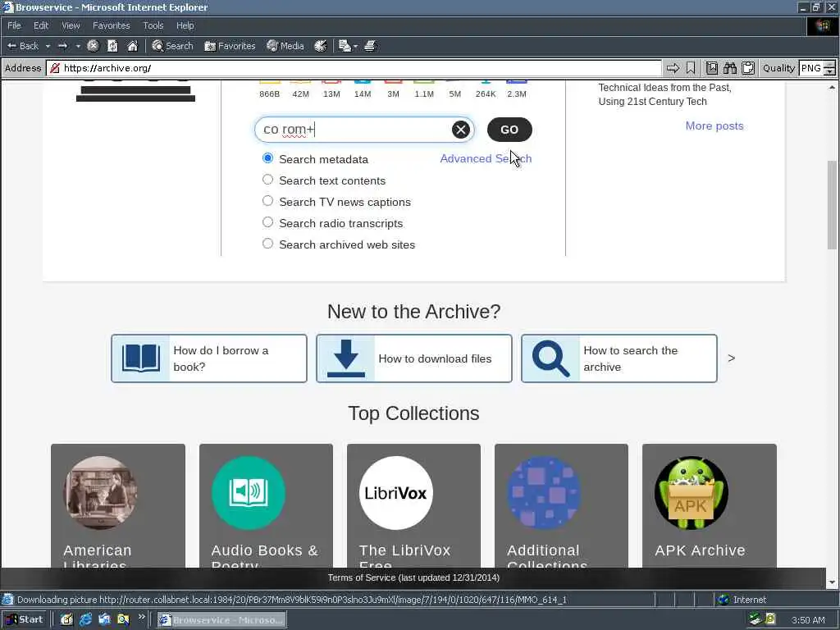Open the Tools menu

pyautogui.click(x=153, y=25)
